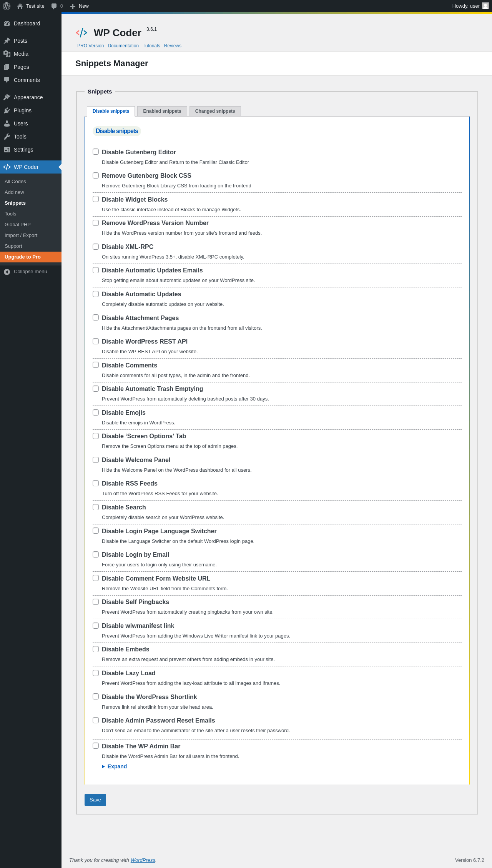Enable Disable Automatic Updates Emails checkbox

pyautogui.click(x=96, y=270)
